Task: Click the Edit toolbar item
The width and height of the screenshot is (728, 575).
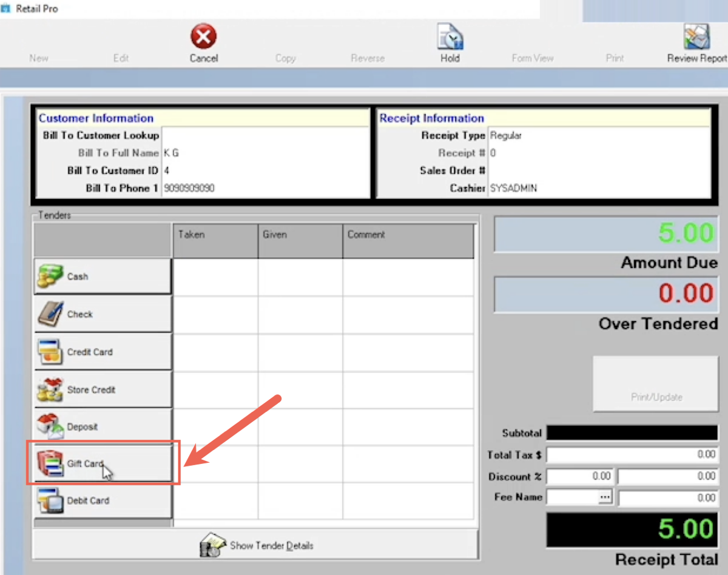Action: (x=121, y=58)
